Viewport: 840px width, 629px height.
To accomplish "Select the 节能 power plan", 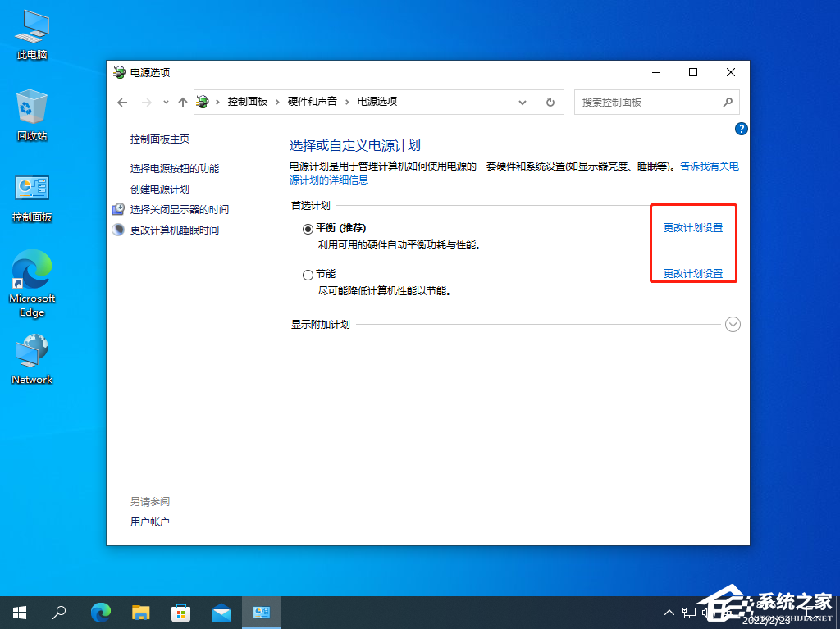I will [308, 275].
